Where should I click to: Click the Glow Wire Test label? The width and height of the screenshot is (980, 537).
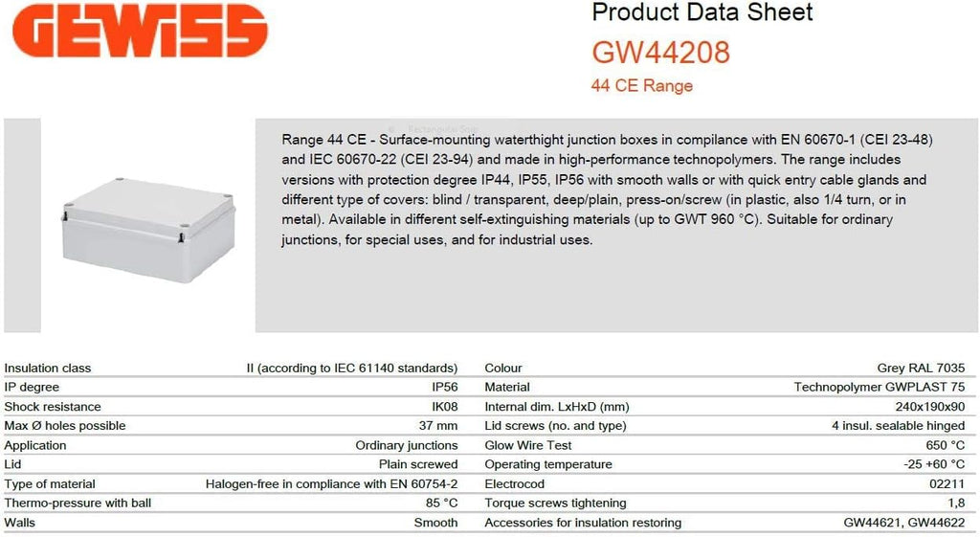pos(528,445)
